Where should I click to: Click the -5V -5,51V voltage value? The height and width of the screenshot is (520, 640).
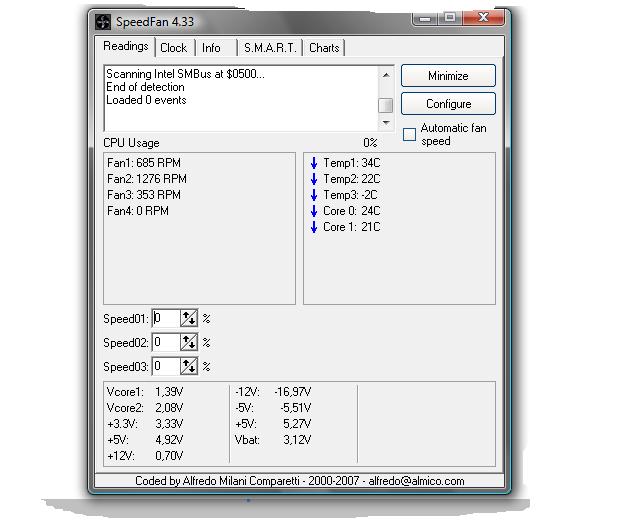296,408
